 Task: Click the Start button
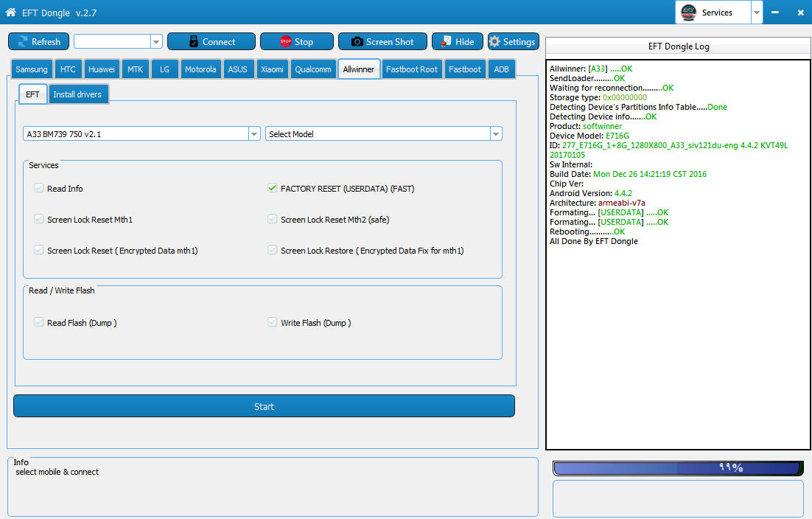(264, 406)
